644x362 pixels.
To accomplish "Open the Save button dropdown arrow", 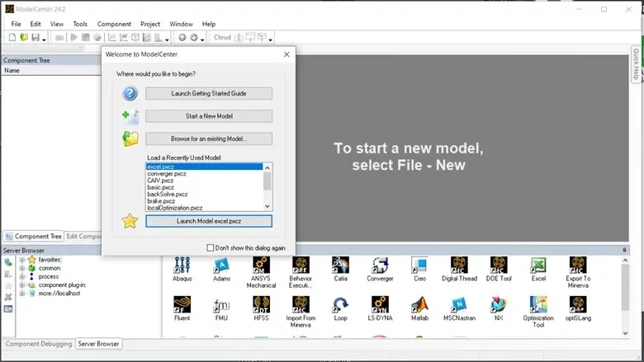I will (x=44, y=40).
